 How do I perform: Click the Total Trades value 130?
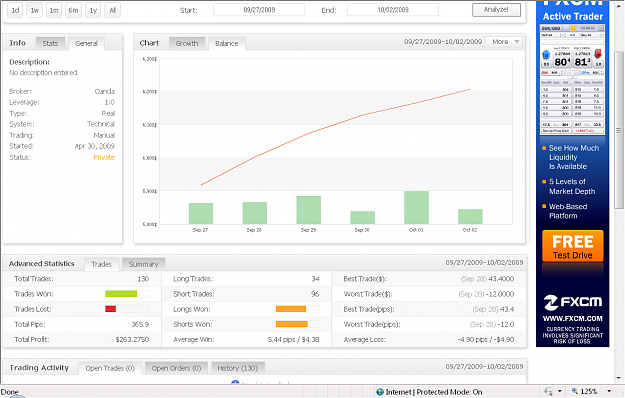(143, 279)
